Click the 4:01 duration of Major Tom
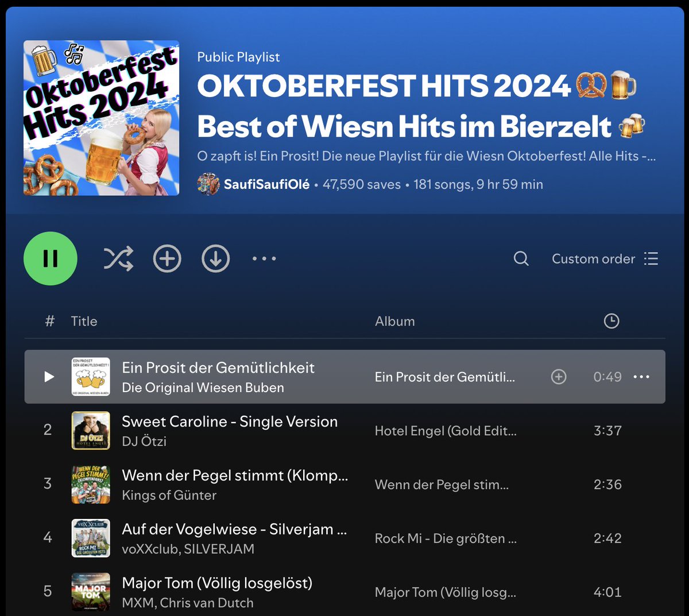The image size is (689, 616). point(607,592)
